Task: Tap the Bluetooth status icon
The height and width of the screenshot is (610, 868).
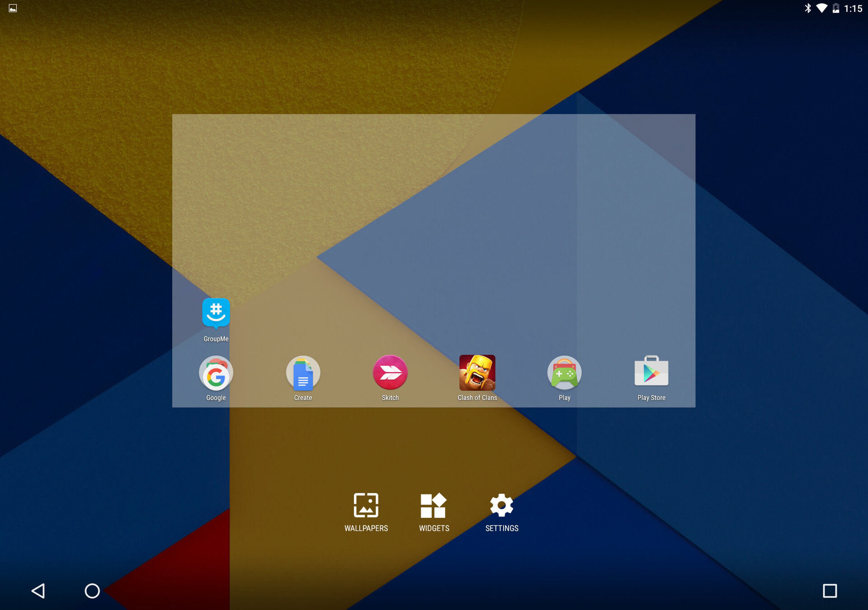Action: pos(807,8)
